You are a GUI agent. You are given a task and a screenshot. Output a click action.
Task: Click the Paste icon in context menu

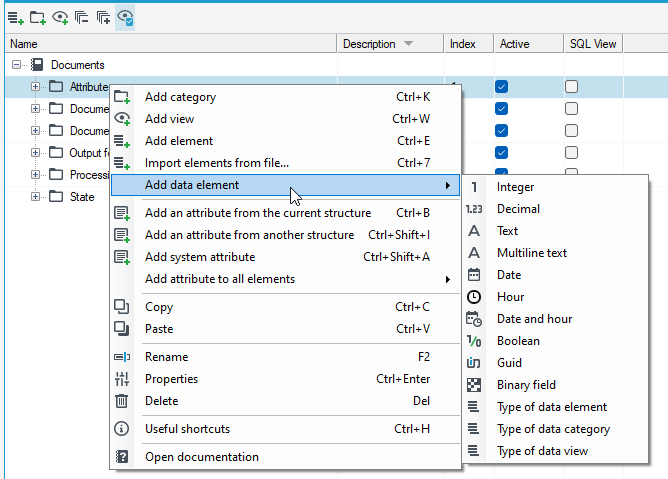click(121, 329)
